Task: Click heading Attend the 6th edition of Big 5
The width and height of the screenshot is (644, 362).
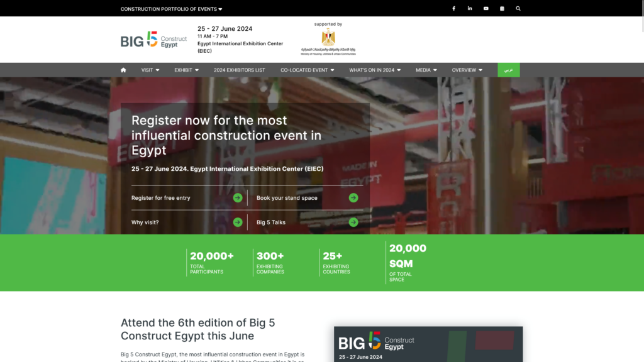Action: click(198, 329)
